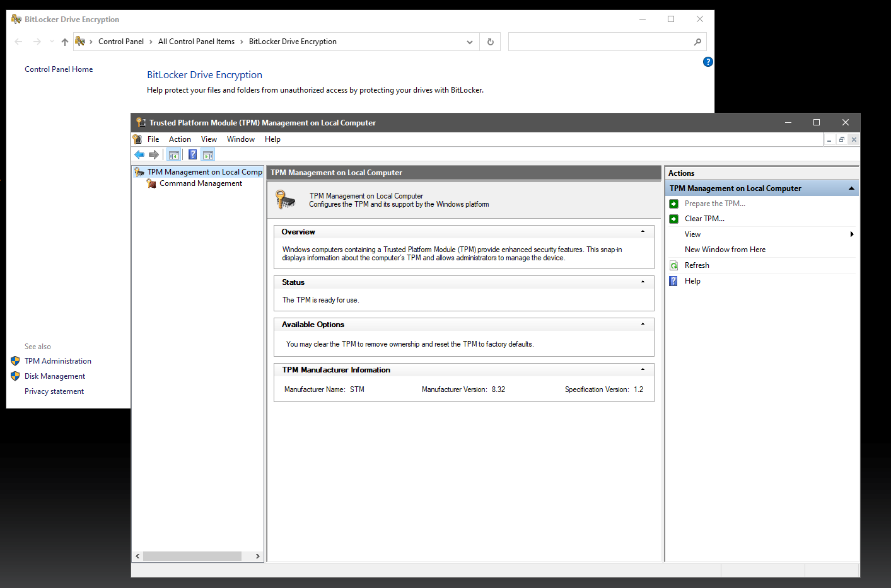Click the forward arrow in the BitLocker window
Image resolution: width=891 pixels, height=588 pixels.
37,42
